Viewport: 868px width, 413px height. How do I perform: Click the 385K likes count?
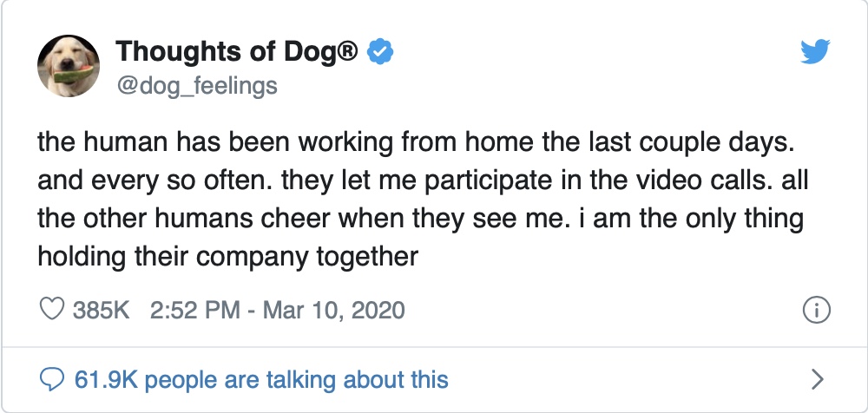[102, 310]
